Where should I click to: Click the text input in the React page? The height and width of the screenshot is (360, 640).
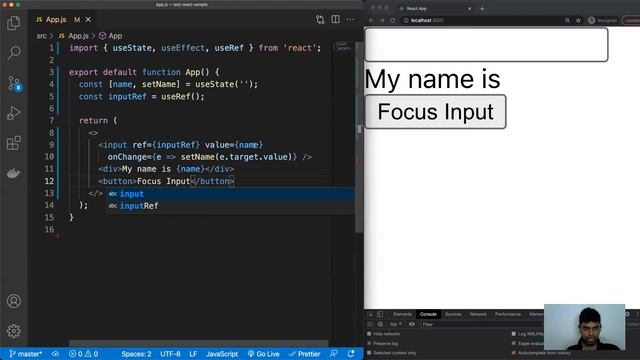click(486, 44)
